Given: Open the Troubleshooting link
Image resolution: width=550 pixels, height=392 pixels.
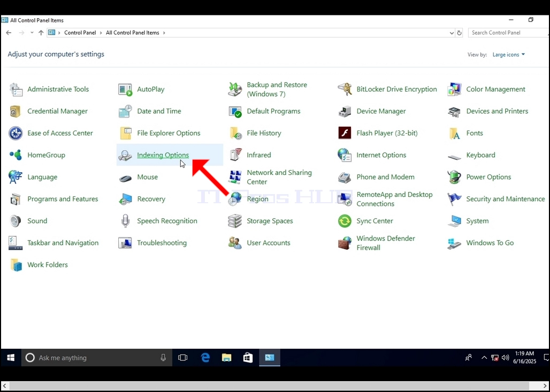Looking at the screenshot, I should coord(162,243).
